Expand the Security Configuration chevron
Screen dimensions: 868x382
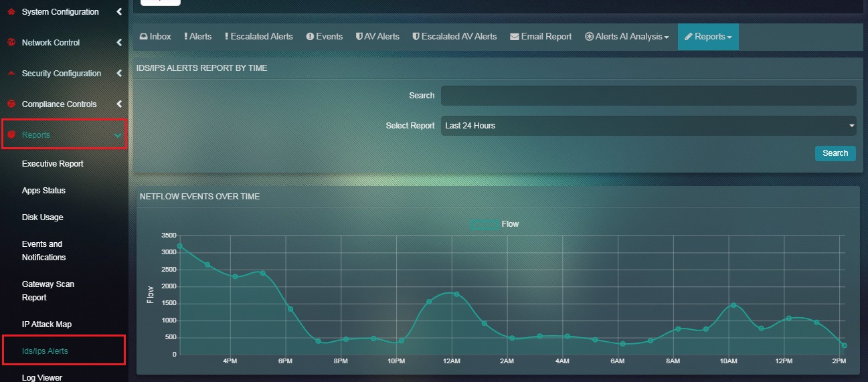click(119, 73)
